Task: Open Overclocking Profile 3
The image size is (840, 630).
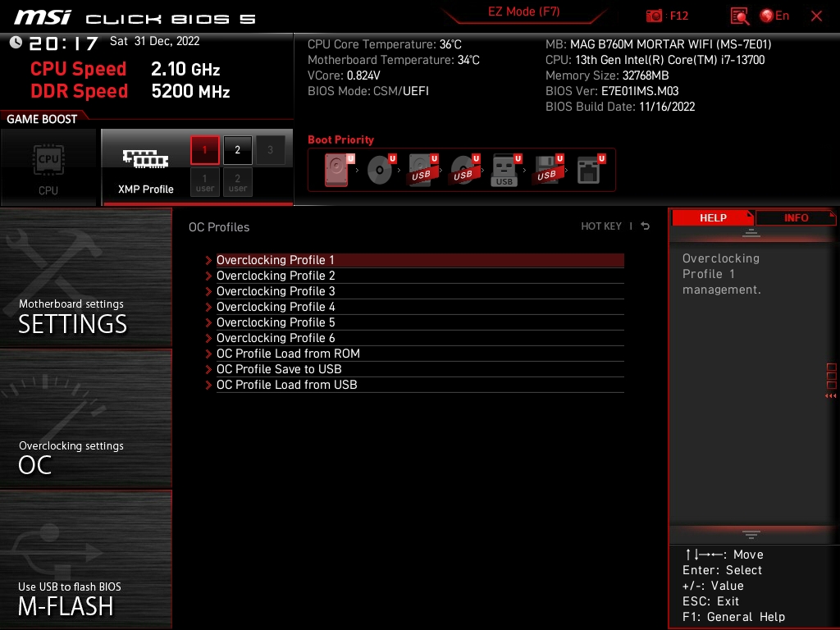Action: [x=420, y=291]
